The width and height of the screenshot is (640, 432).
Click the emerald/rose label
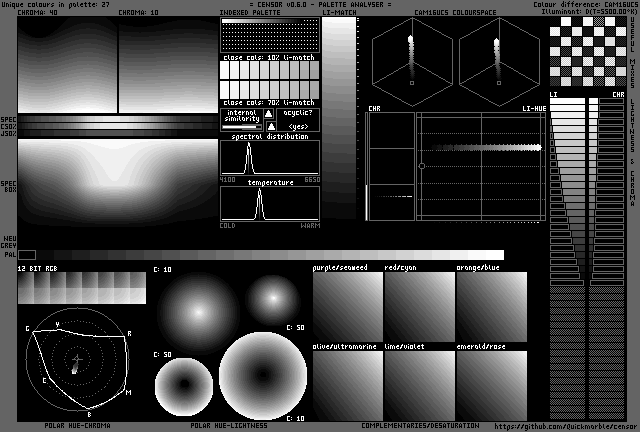coord(481,347)
